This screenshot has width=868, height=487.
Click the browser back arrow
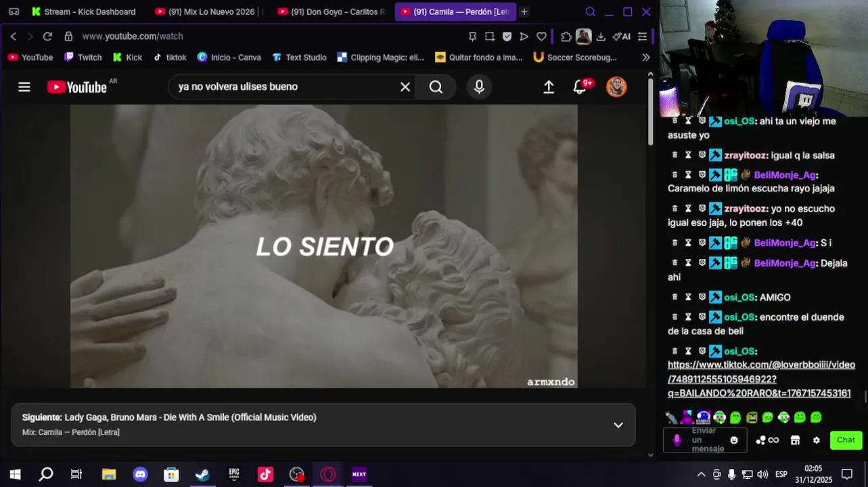coord(13,37)
